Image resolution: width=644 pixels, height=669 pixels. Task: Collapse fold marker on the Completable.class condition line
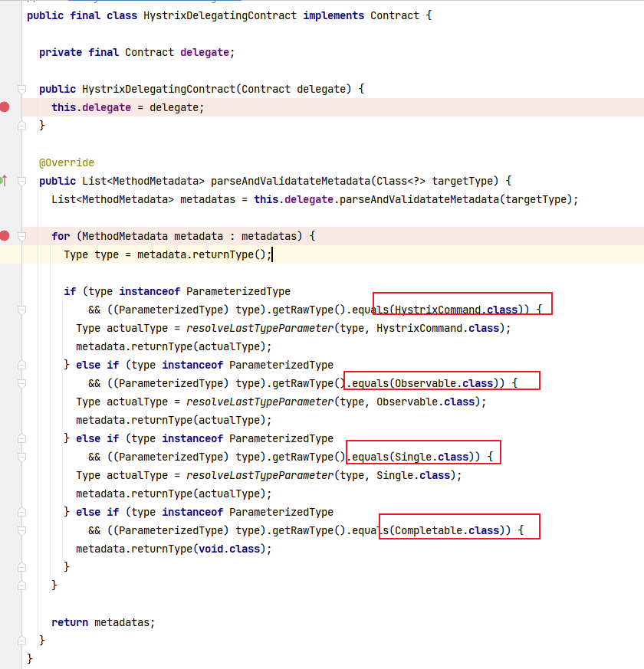point(21,530)
